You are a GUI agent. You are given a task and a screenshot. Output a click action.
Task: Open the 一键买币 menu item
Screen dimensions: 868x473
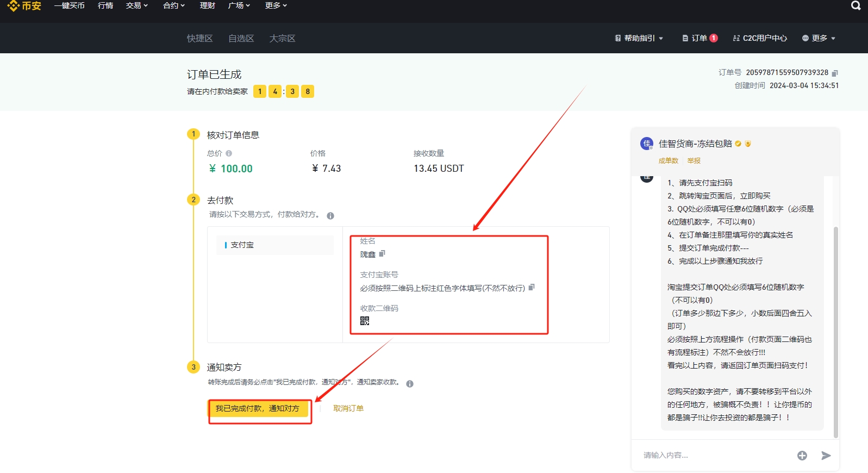(x=70, y=5)
